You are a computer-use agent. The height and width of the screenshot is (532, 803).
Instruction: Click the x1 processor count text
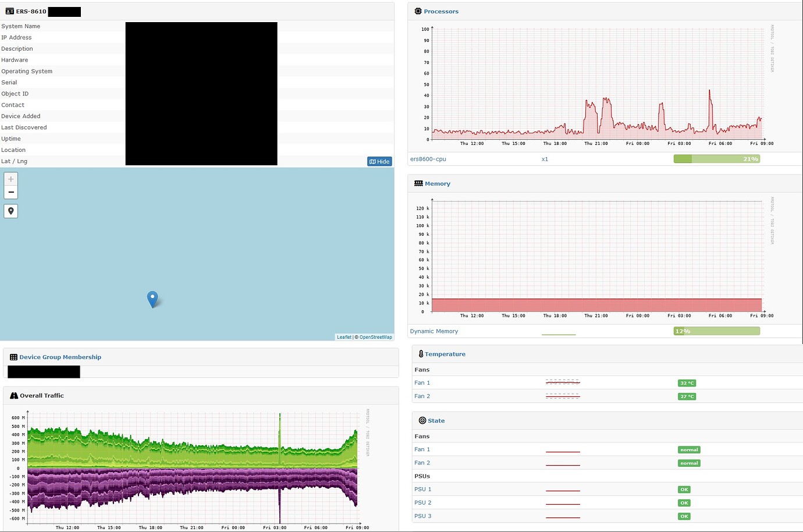click(545, 159)
